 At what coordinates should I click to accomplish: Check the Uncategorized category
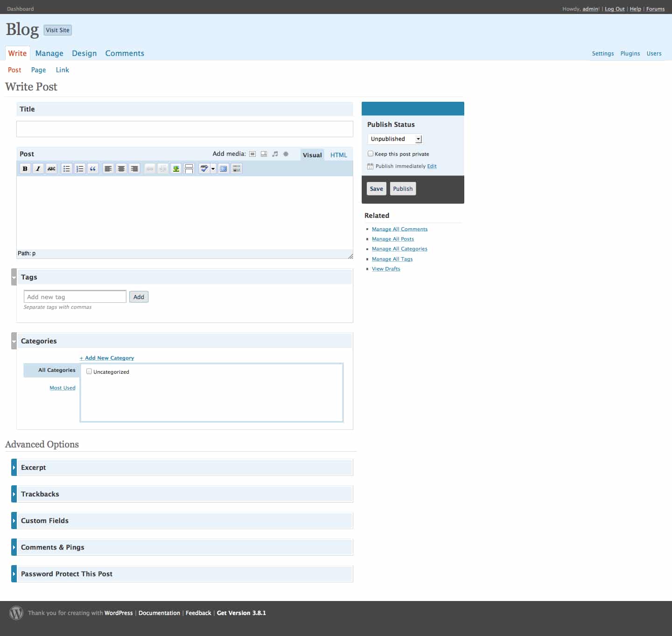(89, 371)
